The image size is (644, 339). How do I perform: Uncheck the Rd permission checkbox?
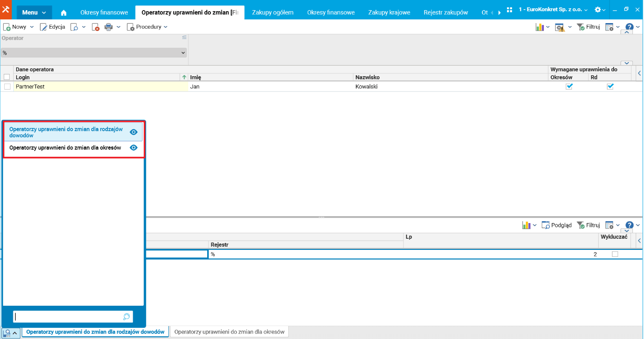pyautogui.click(x=610, y=86)
